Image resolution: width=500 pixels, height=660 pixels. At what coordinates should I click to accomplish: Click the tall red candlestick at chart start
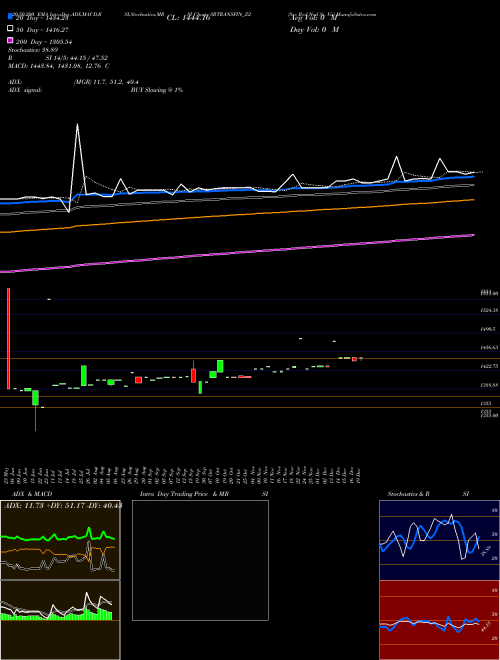[8, 338]
